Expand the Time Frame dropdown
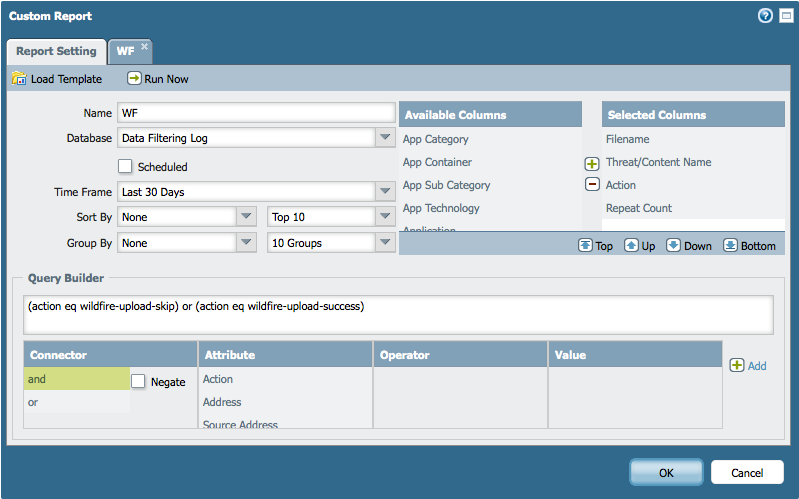The image size is (799, 499). tap(385, 192)
